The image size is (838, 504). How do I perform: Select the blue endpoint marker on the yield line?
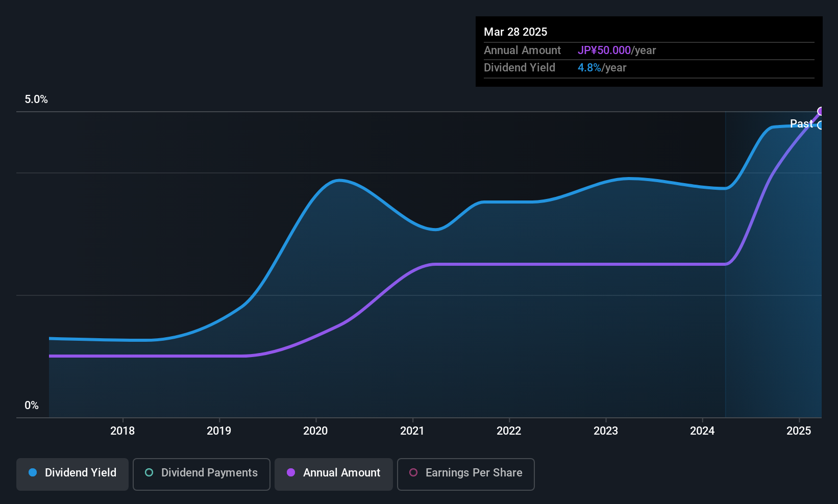click(x=821, y=125)
